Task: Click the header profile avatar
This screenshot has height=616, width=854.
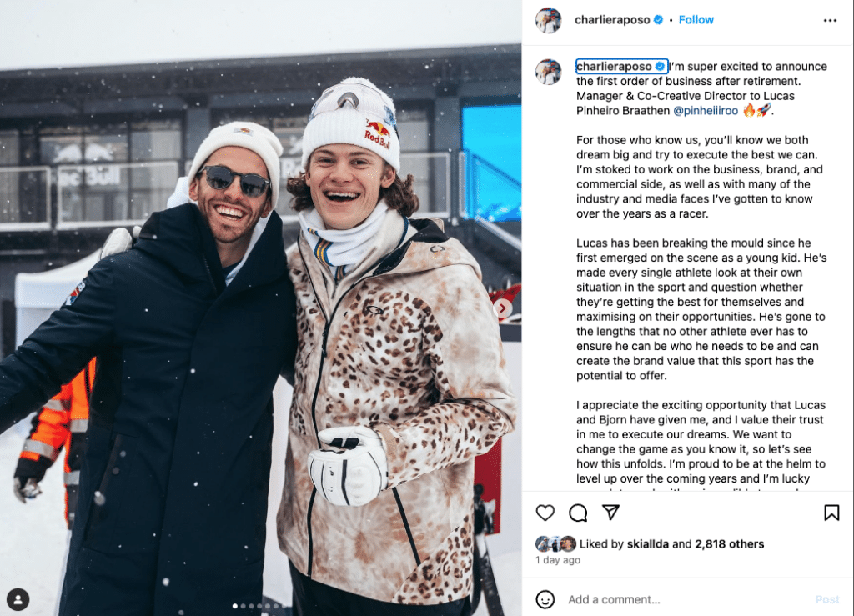Action: [x=549, y=20]
